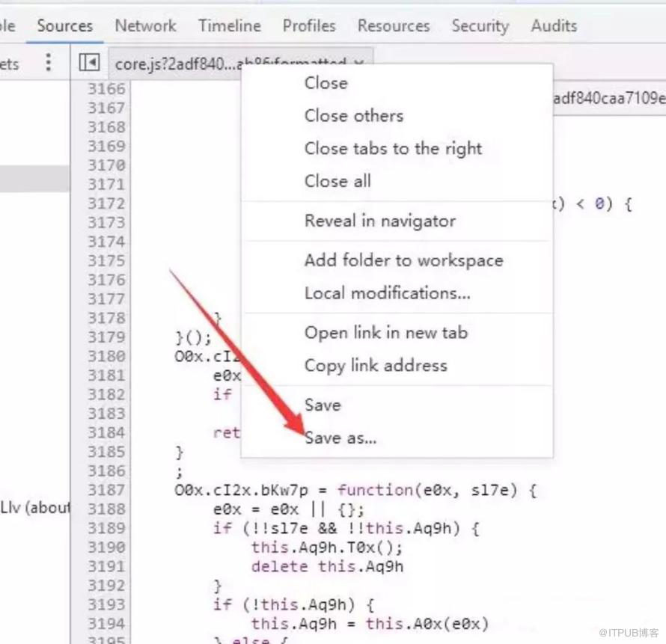
Task: Open the Audits tab
Action: point(554,26)
